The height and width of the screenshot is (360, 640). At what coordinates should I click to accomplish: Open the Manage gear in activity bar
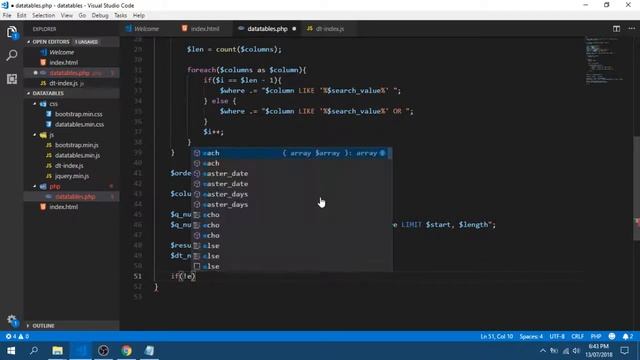12,320
